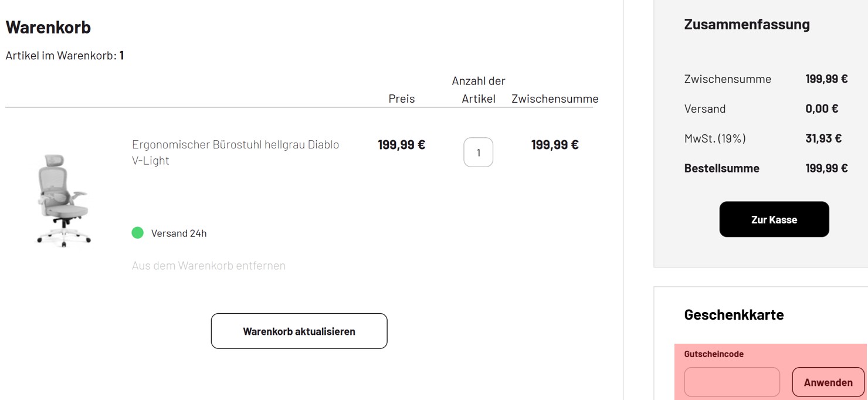Proceed to checkout with Zur Kasse
This screenshot has width=868, height=400.
pyautogui.click(x=774, y=219)
